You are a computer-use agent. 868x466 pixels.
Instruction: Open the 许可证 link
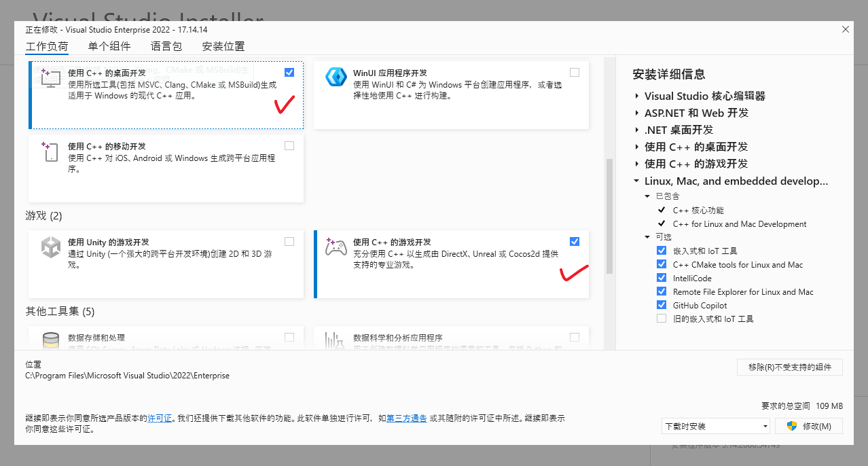160,418
